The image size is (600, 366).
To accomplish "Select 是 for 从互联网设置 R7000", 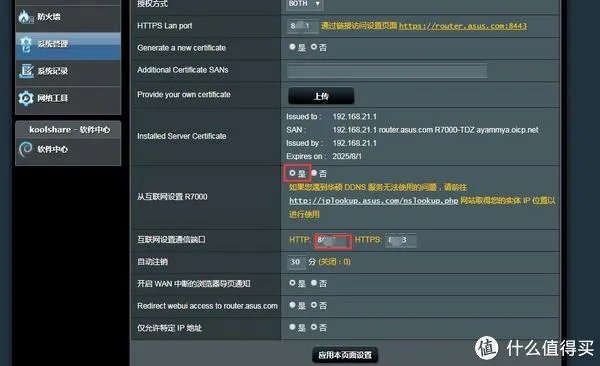I will coord(293,173).
